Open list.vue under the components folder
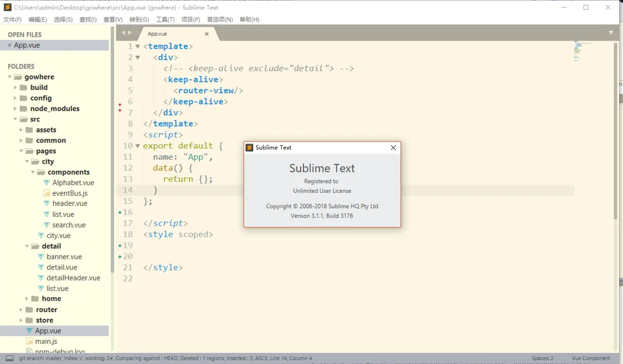Image resolution: width=623 pixels, height=364 pixels. 63,214
